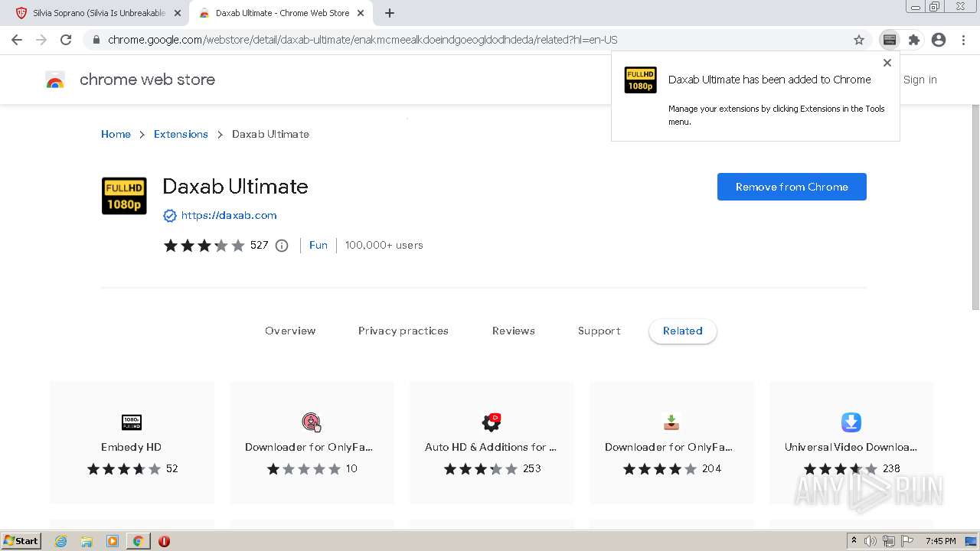Click the volume speaker tray icon
Viewport: 980px width, 551px height.
point(871,541)
